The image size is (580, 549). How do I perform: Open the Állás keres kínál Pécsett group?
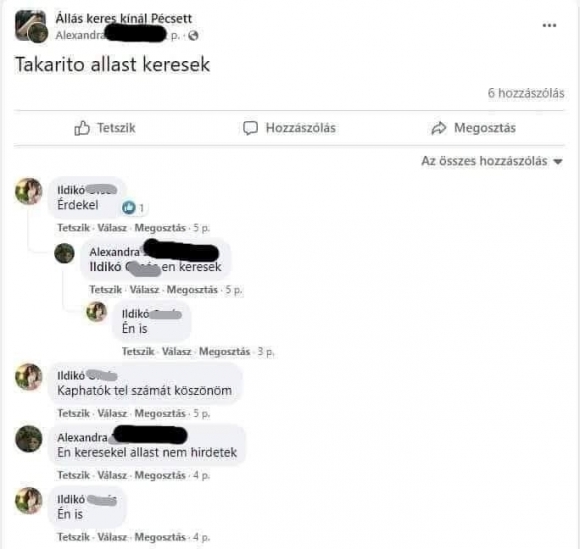pyautogui.click(x=124, y=18)
